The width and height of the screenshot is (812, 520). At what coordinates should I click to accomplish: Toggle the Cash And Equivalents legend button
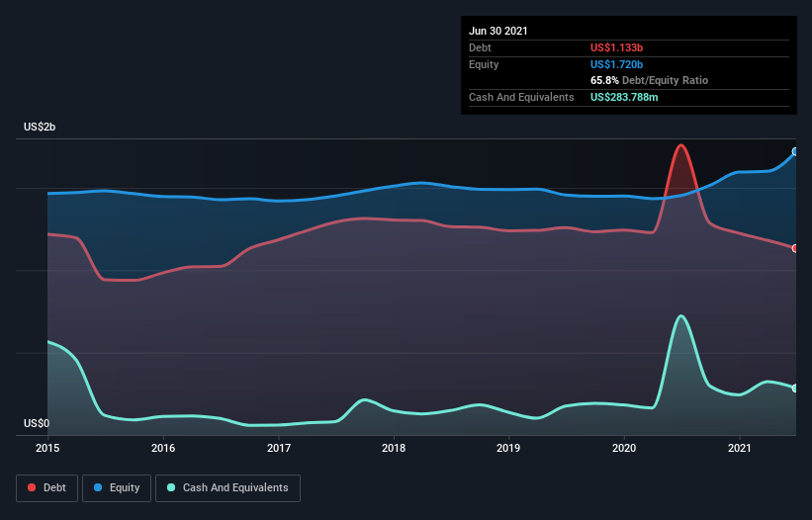click(x=227, y=488)
